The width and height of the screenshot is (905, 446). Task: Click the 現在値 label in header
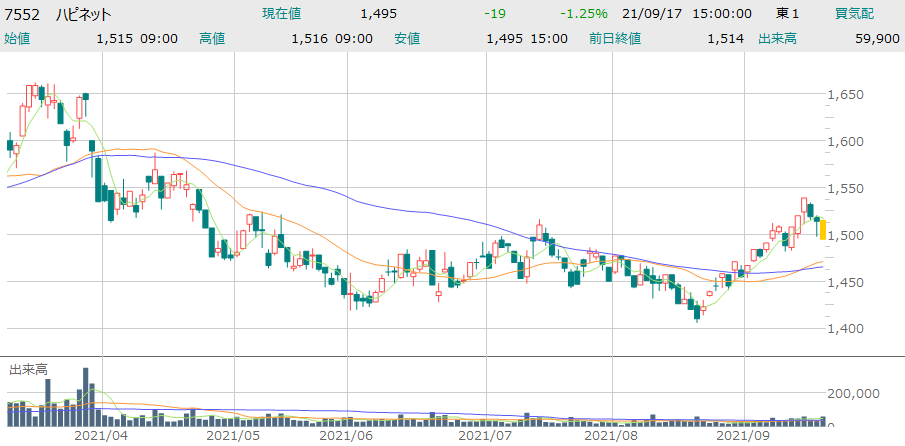281,14
